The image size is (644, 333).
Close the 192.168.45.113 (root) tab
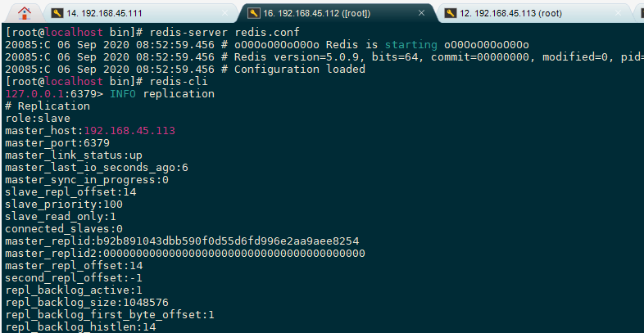pyautogui.click(x=618, y=13)
